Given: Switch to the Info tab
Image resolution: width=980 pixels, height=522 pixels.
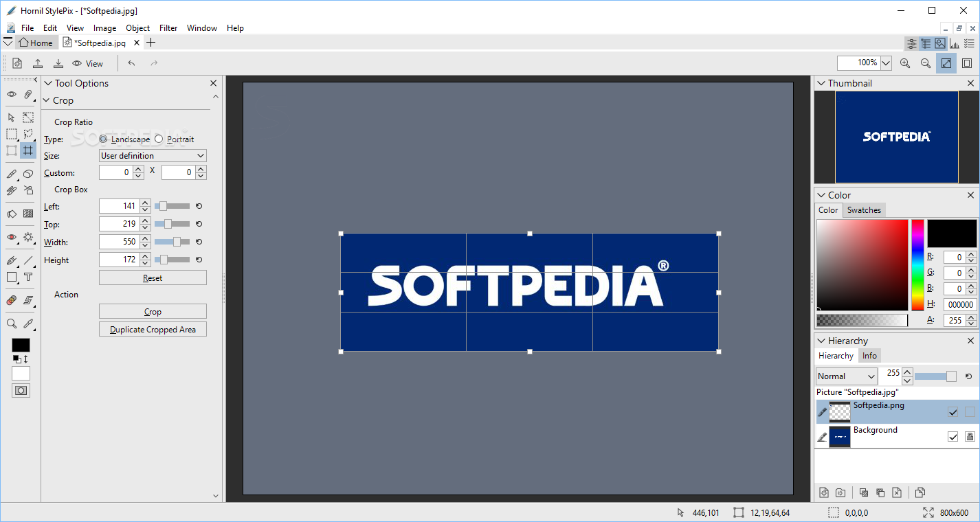Looking at the screenshot, I should coord(869,356).
